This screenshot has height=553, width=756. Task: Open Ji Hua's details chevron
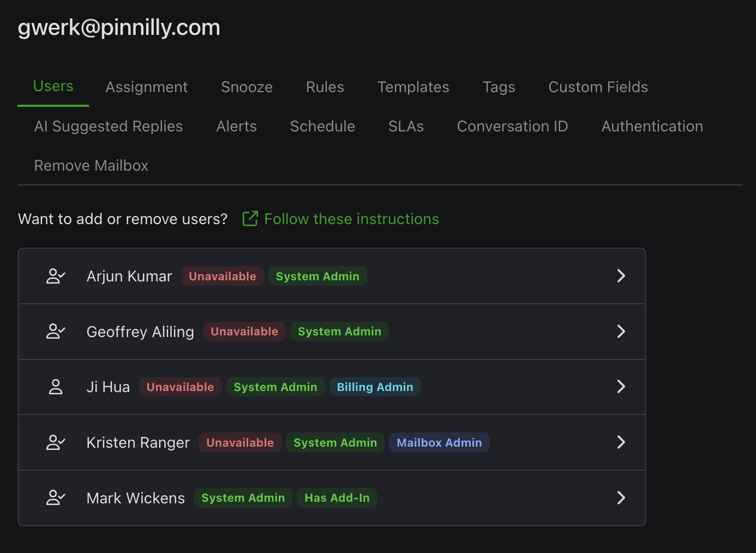[x=621, y=387]
